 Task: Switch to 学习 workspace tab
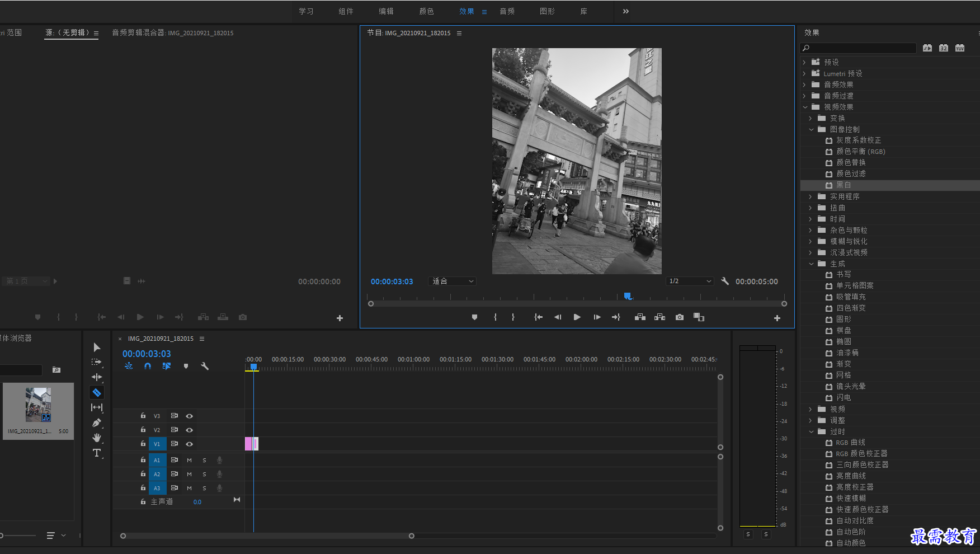306,11
